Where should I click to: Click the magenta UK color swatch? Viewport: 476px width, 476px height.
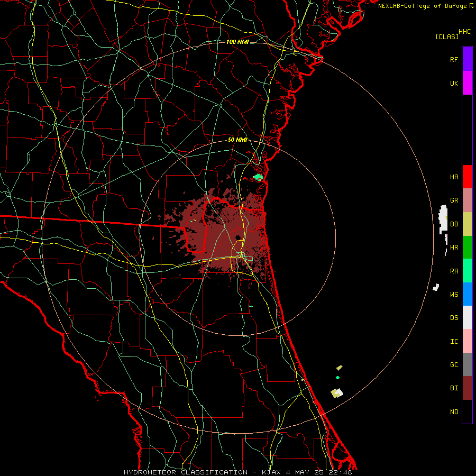pyautogui.click(x=467, y=83)
